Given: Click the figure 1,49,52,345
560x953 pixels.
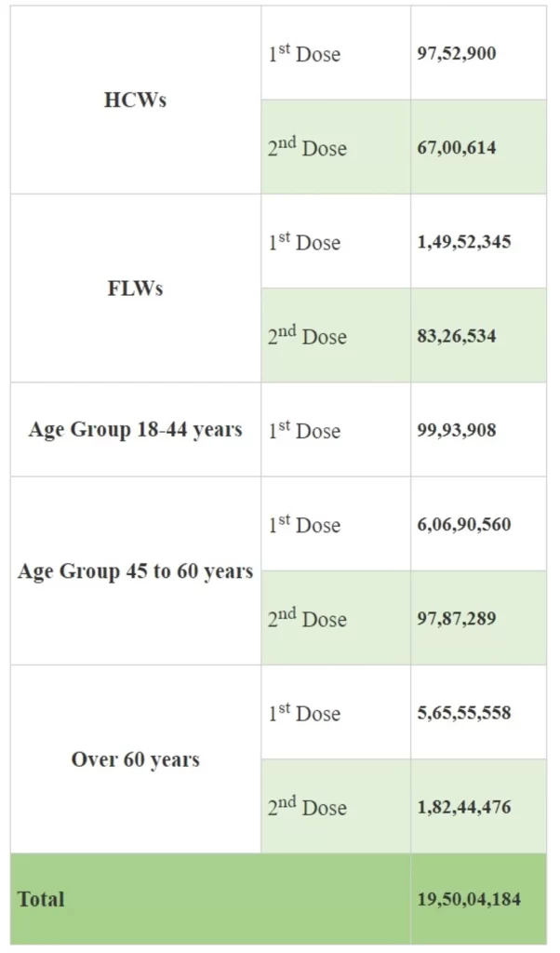Looking at the screenshot, I should click(x=464, y=242).
